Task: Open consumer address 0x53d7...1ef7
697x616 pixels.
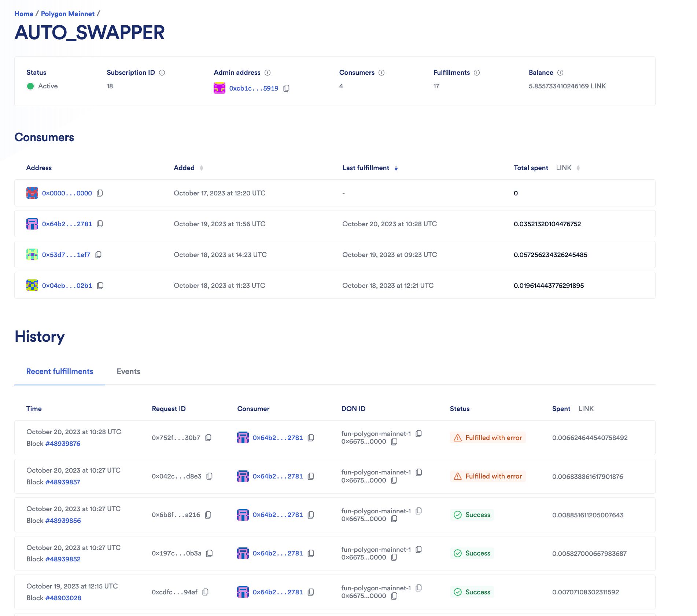Action: click(x=66, y=255)
